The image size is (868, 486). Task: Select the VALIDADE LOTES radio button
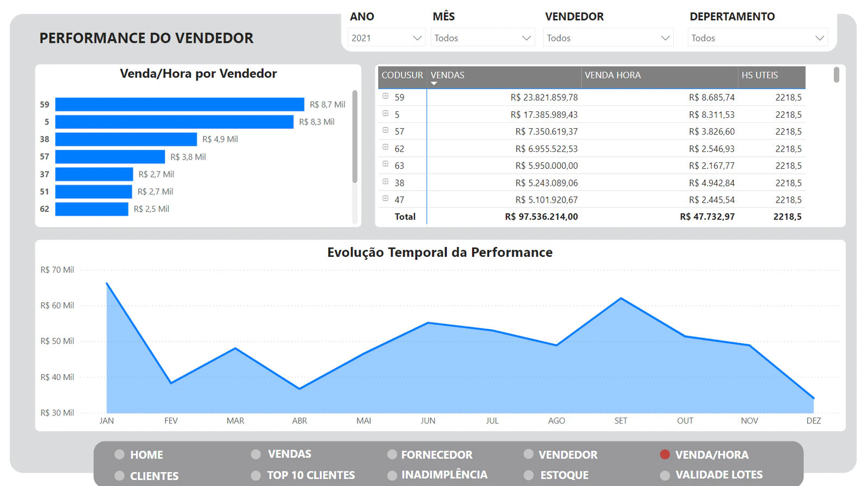coord(665,475)
